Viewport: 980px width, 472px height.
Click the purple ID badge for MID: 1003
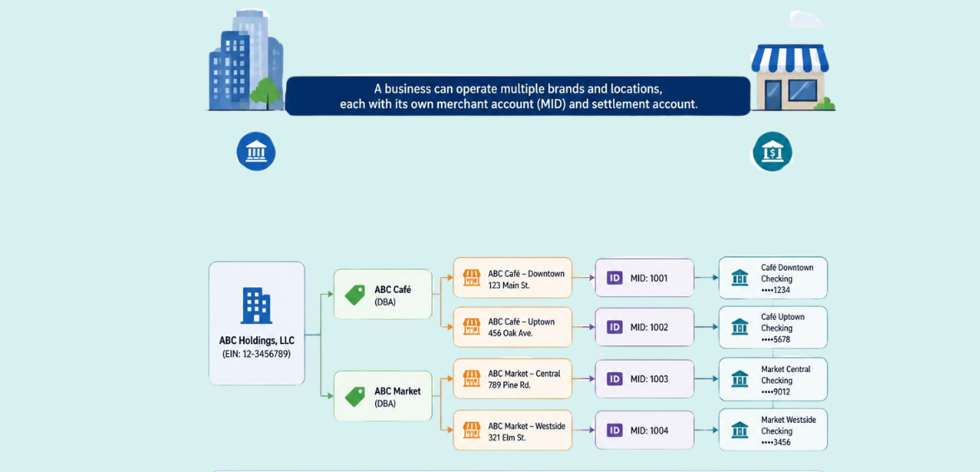615,379
